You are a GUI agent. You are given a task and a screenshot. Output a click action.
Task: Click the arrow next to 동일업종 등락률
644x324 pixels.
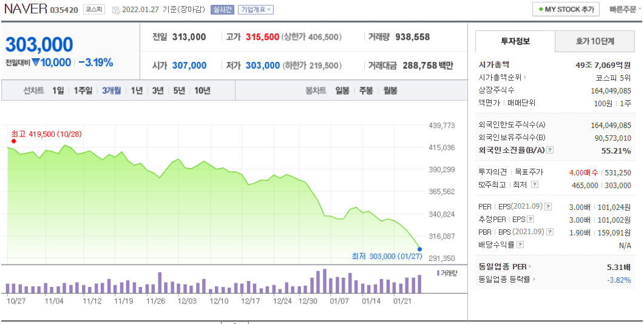click(x=535, y=279)
